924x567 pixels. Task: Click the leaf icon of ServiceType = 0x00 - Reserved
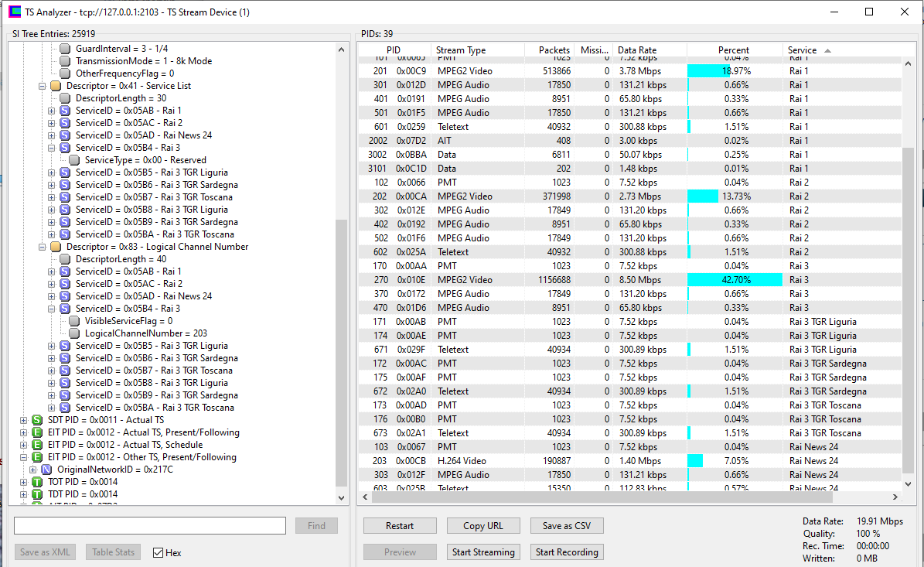pyautogui.click(x=74, y=160)
